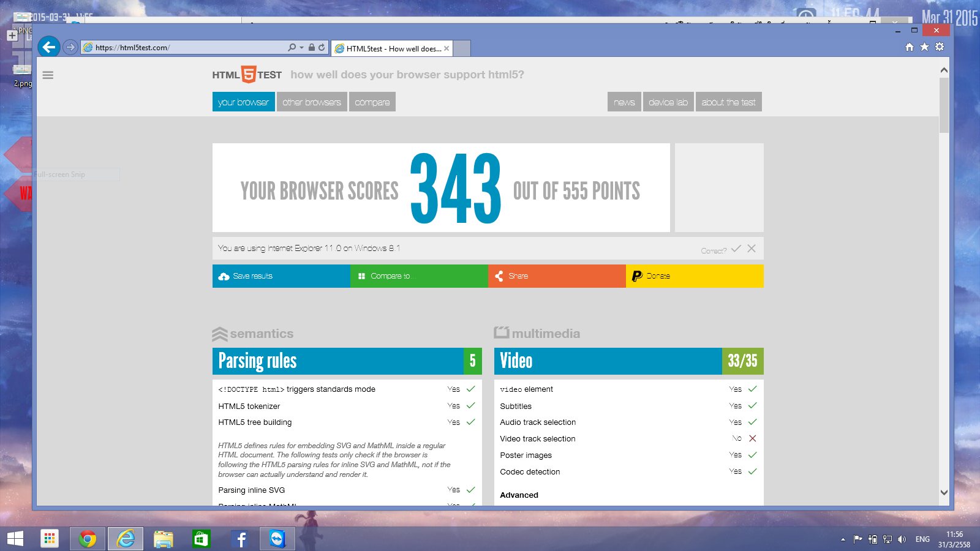The image size is (980, 551).
Task: Click the search magnifier in address bar
Action: click(x=292, y=47)
